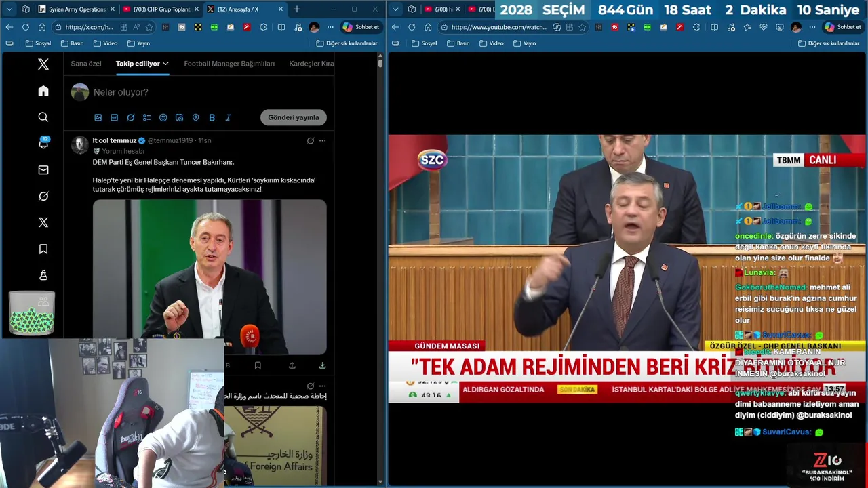Add media image to the new post
This screenshot has width=868, height=488.
[98, 117]
